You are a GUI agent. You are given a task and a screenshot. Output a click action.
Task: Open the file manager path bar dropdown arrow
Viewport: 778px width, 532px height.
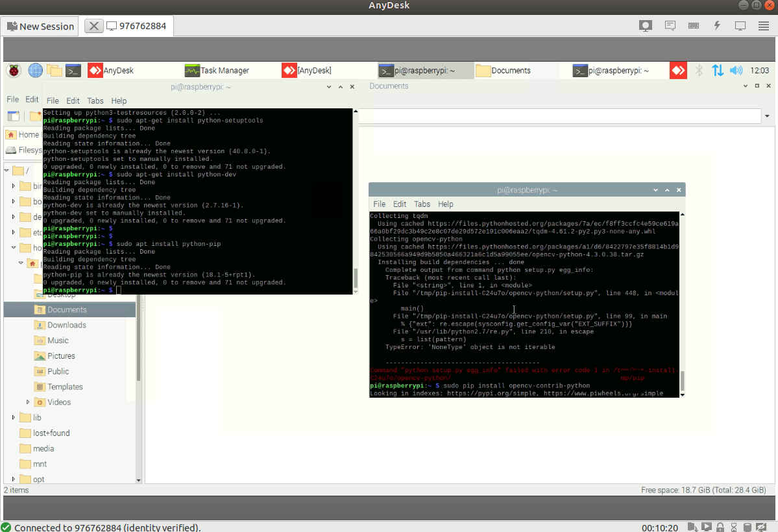point(767,116)
